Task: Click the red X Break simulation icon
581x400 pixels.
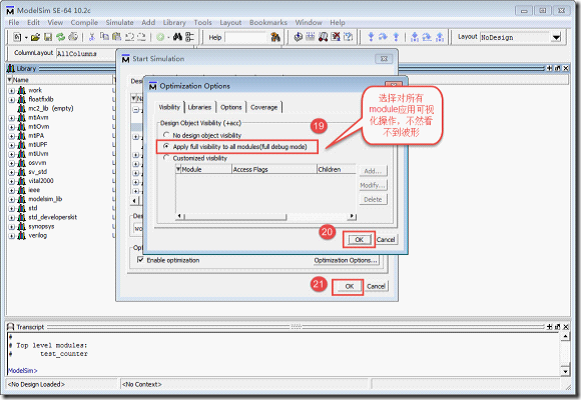Action: (x=336, y=37)
